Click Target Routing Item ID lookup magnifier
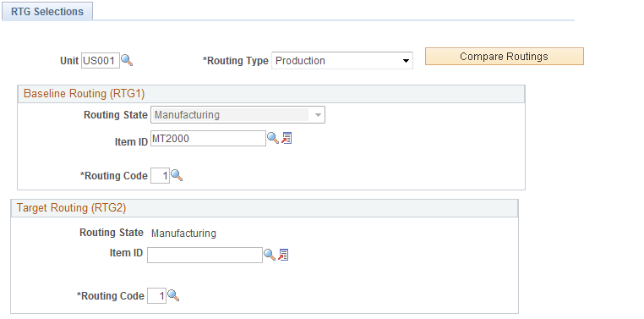 pyautogui.click(x=270, y=255)
